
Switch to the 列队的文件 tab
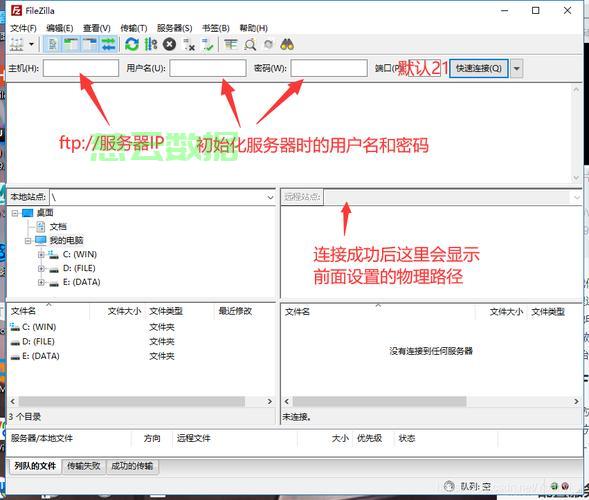tap(35, 466)
